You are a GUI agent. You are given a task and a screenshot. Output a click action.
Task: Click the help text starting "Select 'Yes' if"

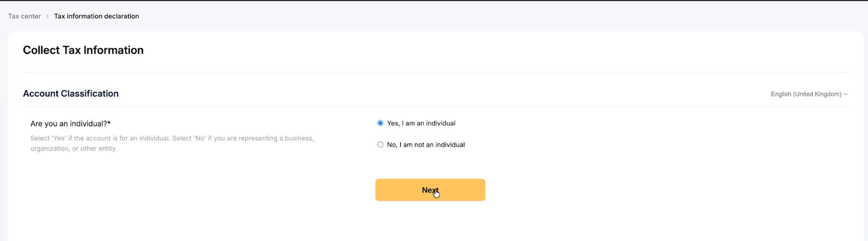(172, 139)
